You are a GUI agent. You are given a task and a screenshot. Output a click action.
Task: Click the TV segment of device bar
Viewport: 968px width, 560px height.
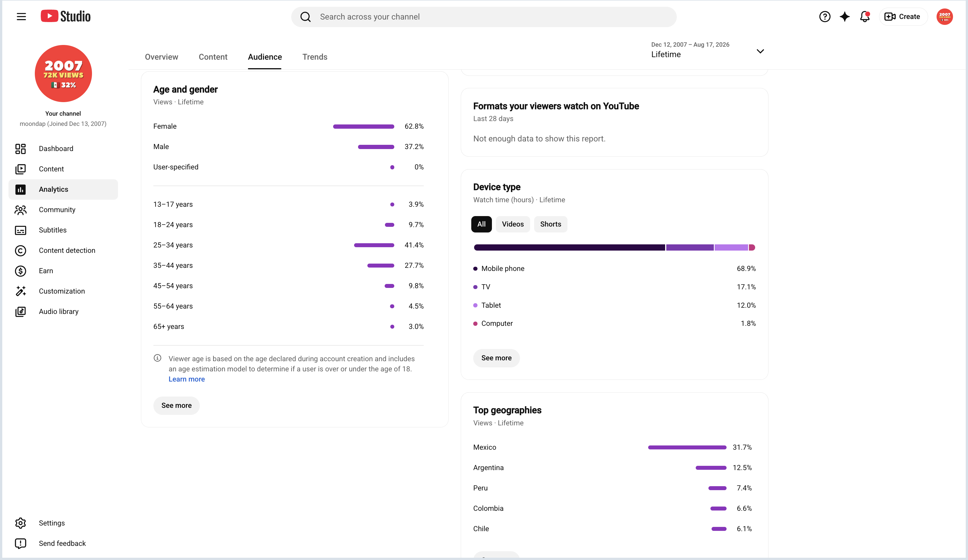pos(690,247)
